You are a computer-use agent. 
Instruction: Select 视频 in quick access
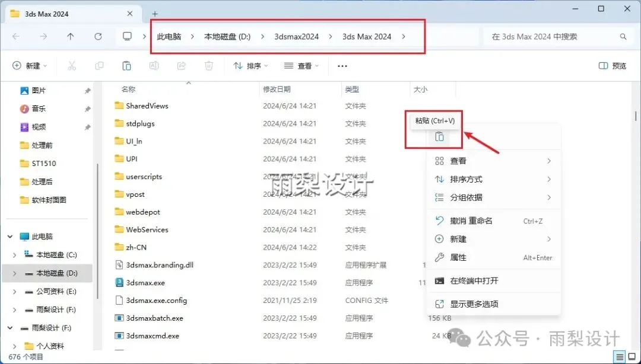pos(39,127)
